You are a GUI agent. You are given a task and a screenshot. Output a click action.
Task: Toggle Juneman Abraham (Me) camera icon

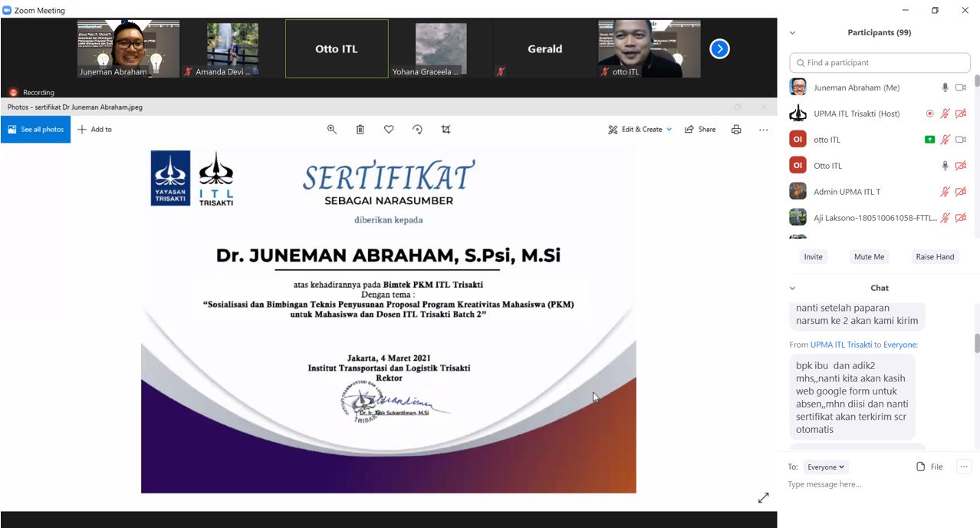[x=961, y=87]
